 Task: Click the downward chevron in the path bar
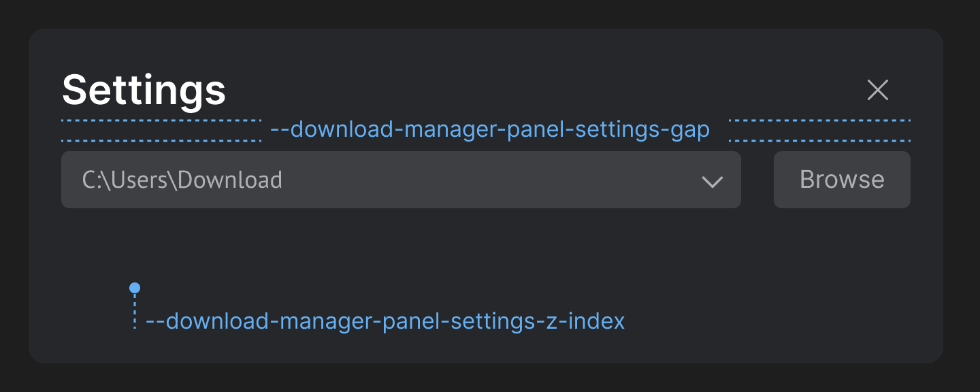[x=713, y=182]
